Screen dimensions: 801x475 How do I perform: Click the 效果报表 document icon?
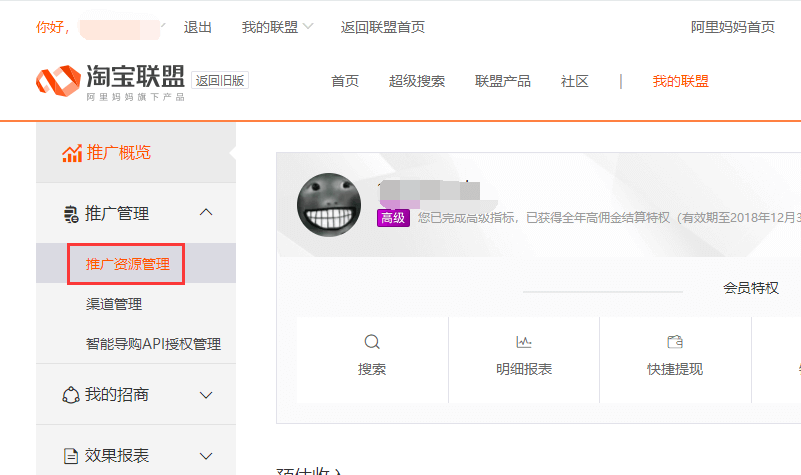[70, 456]
